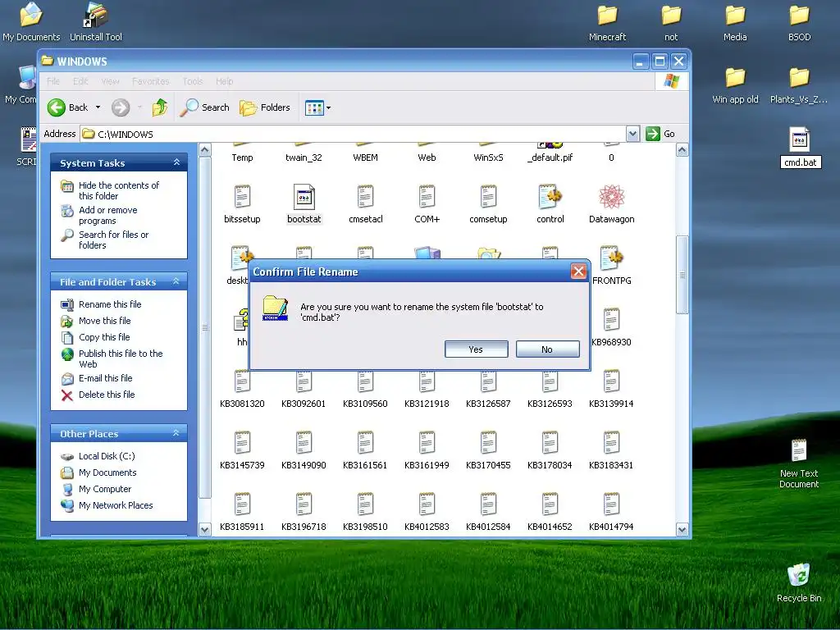Select the Recycle Bin desktop icon
The width and height of the screenshot is (840, 630).
click(x=799, y=583)
